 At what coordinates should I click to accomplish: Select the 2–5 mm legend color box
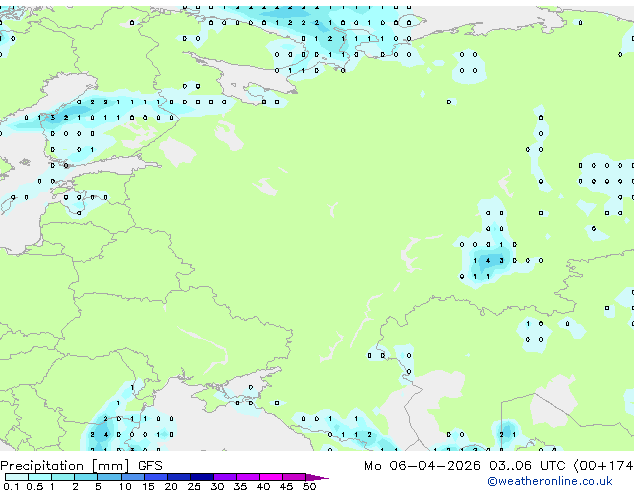coord(86,477)
